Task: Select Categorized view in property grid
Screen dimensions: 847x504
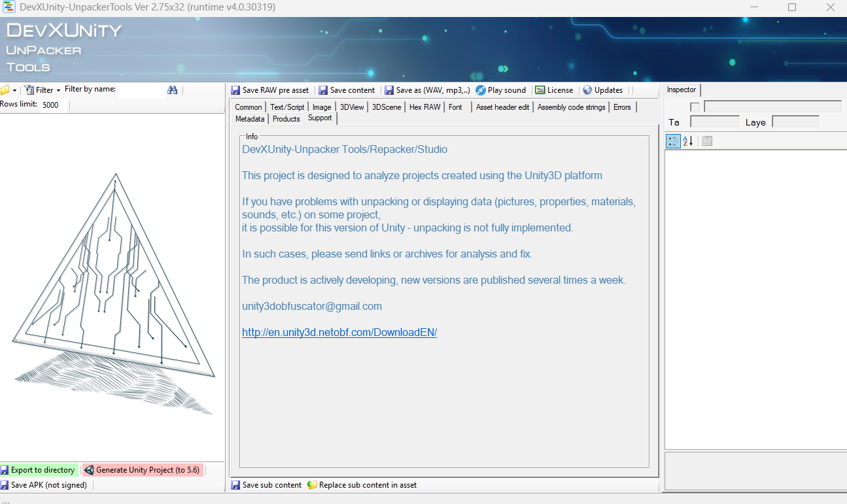Action: pyautogui.click(x=673, y=141)
